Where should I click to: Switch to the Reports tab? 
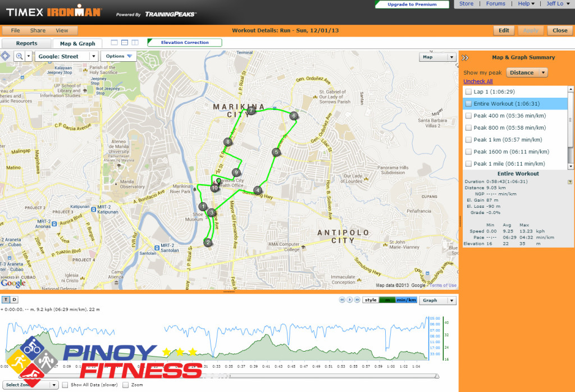[x=26, y=43]
